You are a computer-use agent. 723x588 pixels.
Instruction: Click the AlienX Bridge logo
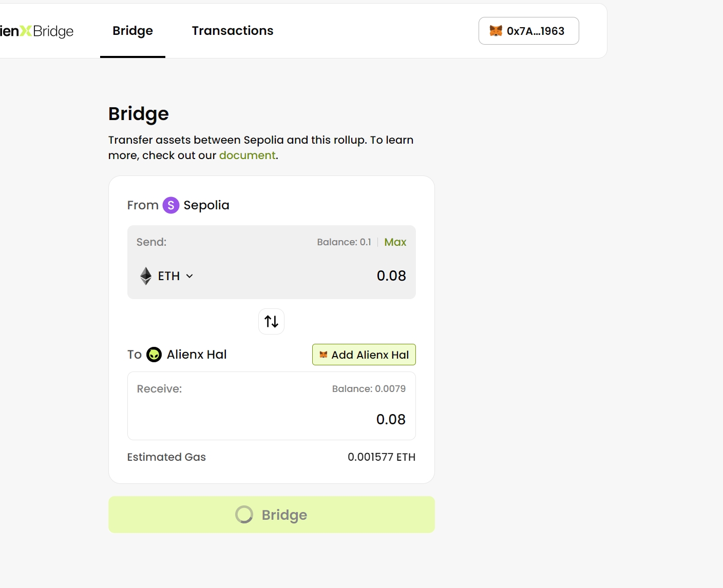point(36,31)
